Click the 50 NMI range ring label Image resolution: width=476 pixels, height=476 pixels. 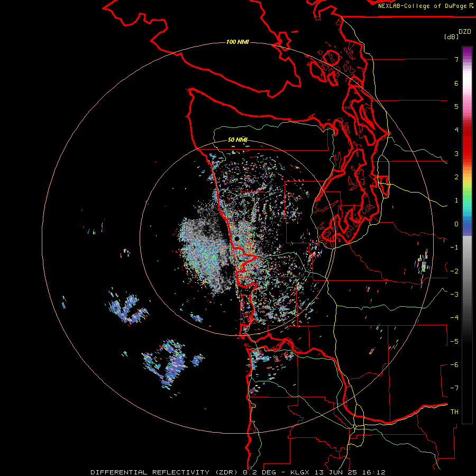tap(237, 140)
